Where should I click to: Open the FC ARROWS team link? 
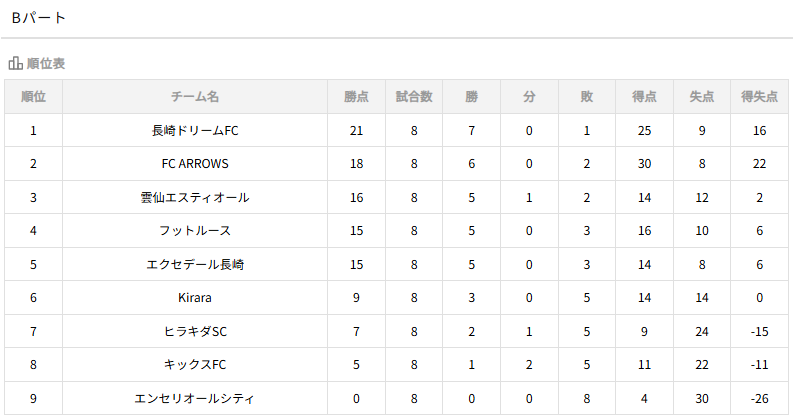click(x=195, y=164)
